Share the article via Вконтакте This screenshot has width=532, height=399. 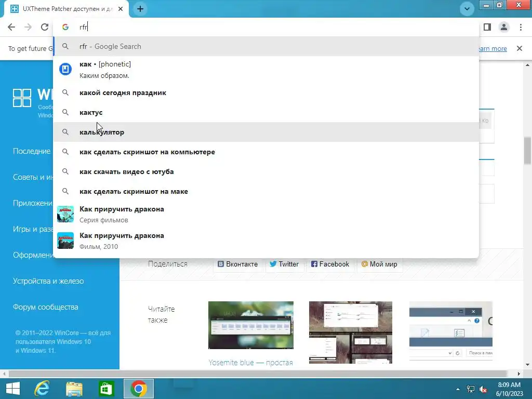pyautogui.click(x=237, y=264)
